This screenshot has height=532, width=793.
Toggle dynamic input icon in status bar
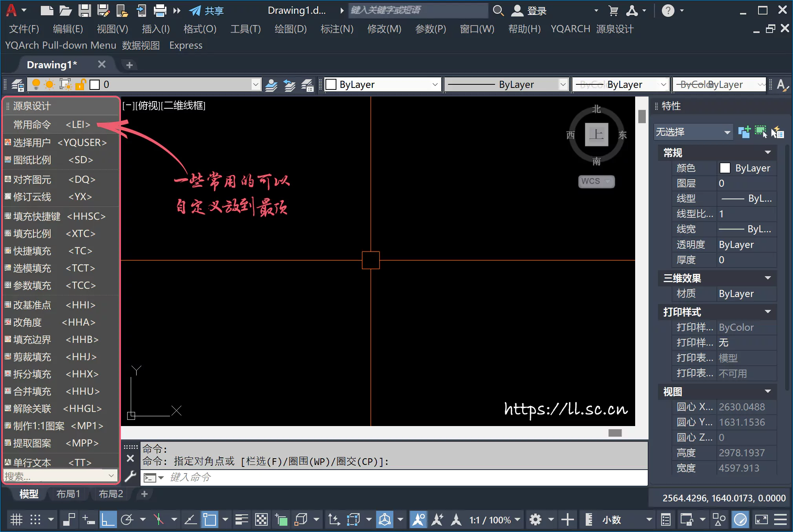(x=88, y=520)
